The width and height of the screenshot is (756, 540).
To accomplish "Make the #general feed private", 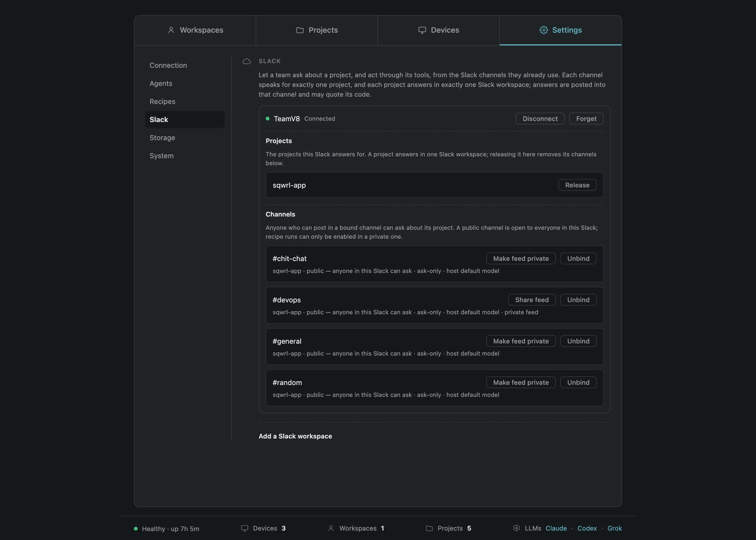I will (x=521, y=341).
